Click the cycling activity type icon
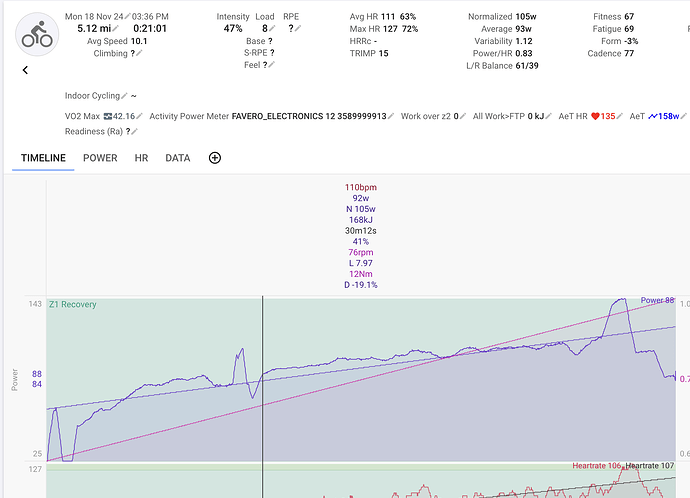 click(37, 34)
